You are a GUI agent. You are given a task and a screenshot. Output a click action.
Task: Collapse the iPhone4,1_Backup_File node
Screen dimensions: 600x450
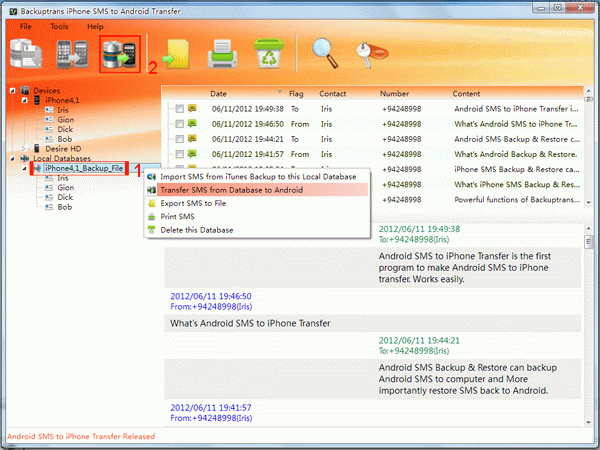click(x=24, y=168)
